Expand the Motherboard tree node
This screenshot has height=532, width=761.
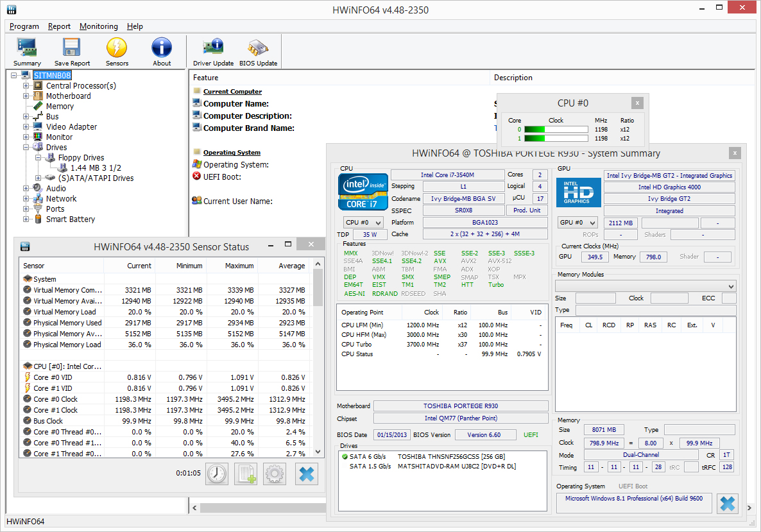26,96
